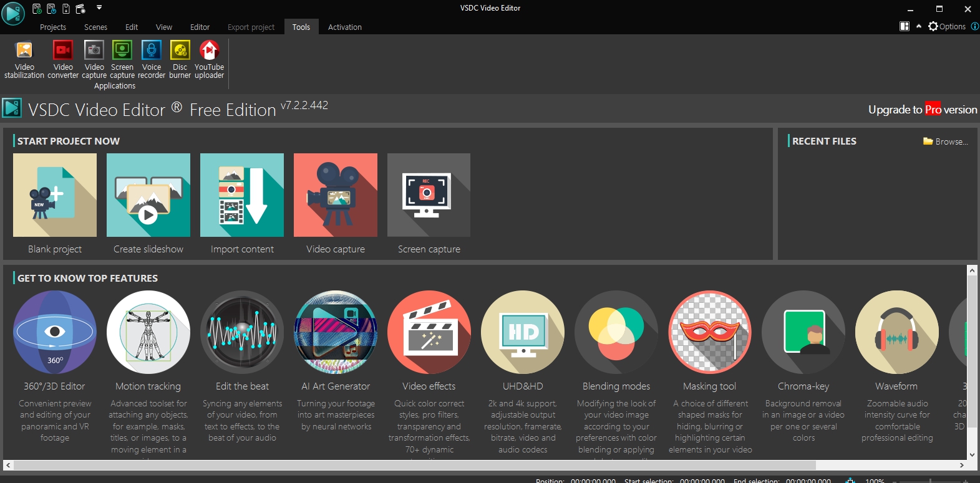Open the Disc burner tool
This screenshot has width=980, height=483.
tap(180, 59)
